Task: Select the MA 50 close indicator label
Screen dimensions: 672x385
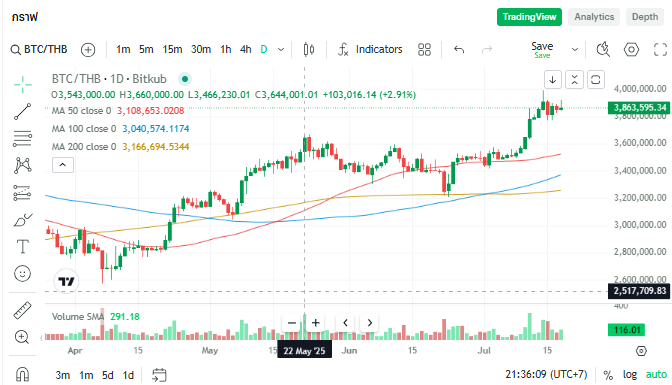Action: click(x=81, y=111)
